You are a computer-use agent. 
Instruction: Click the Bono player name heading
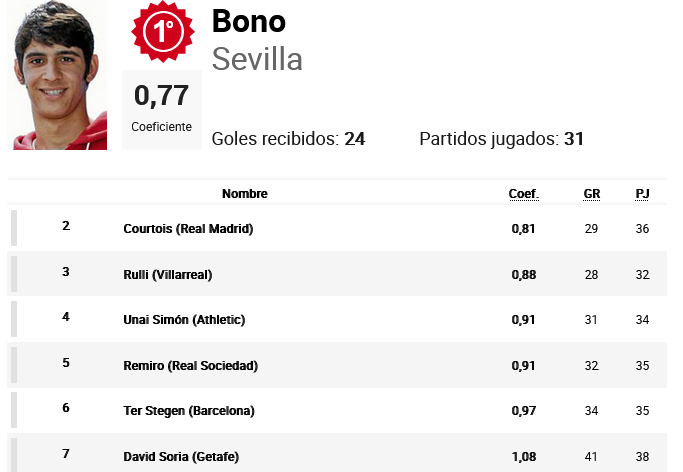click(x=249, y=21)
